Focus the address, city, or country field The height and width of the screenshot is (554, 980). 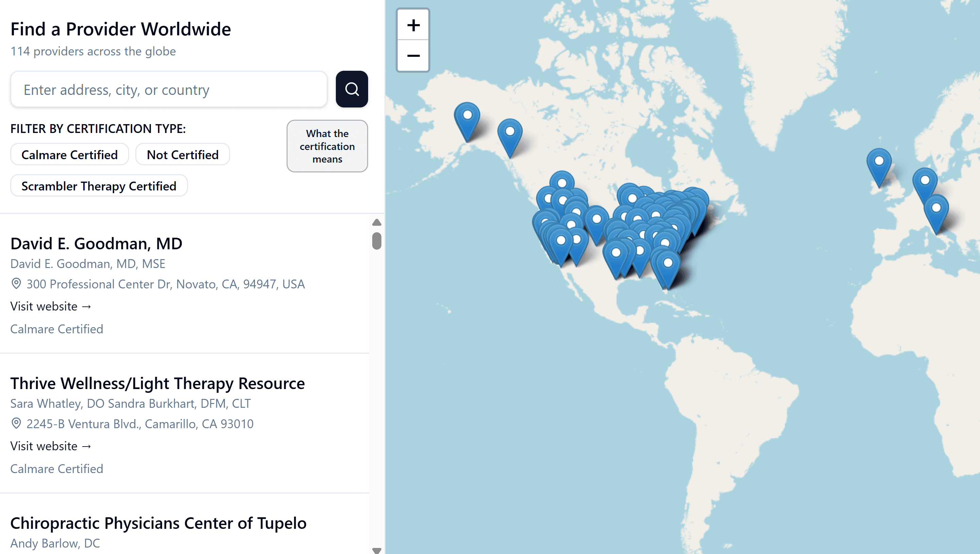pos(169,89)
